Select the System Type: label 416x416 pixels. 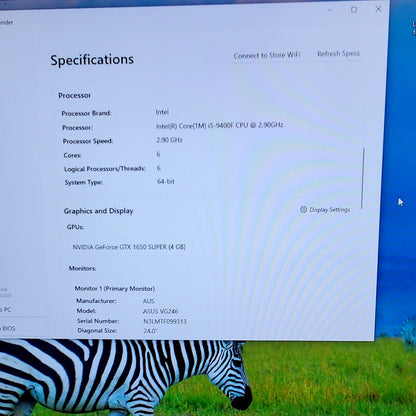(84, 183)
